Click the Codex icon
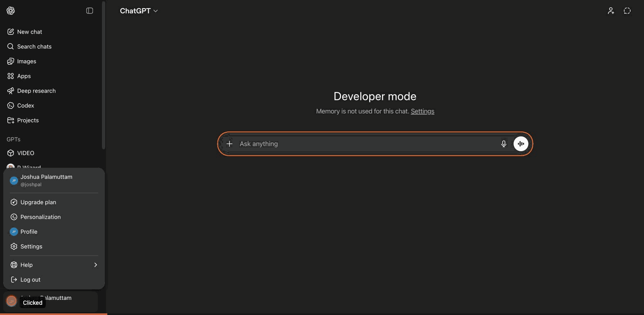This screenshot has height=315, width=644. pyautogui.click(x=11, y=105)
